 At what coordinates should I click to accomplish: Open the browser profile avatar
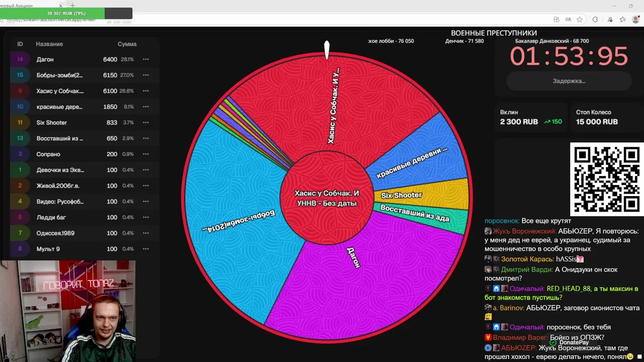click(635, 20)
